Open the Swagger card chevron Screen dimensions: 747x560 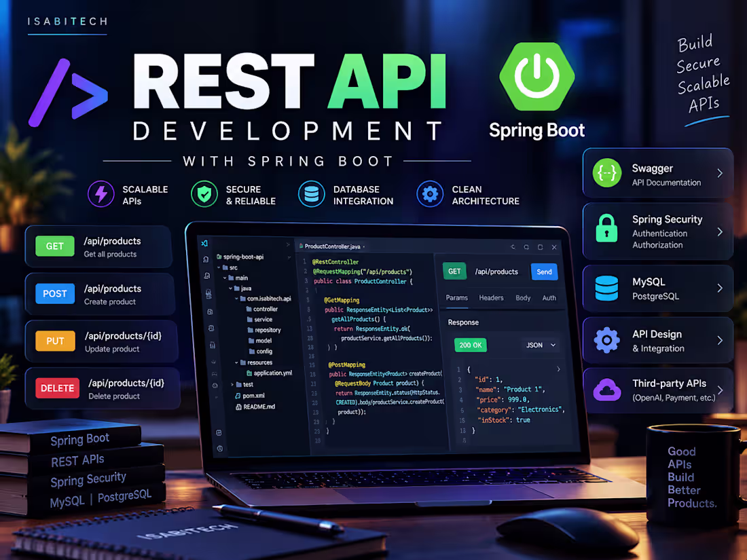(x=720, y=173)
